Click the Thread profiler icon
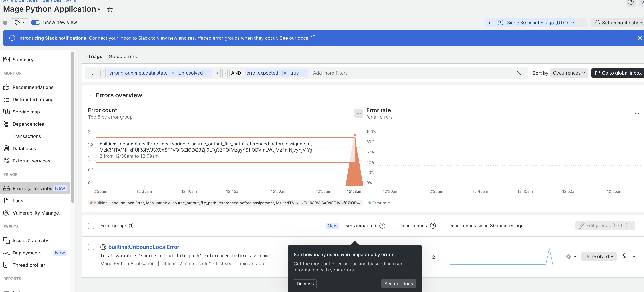644x292 pixels. 7,265
